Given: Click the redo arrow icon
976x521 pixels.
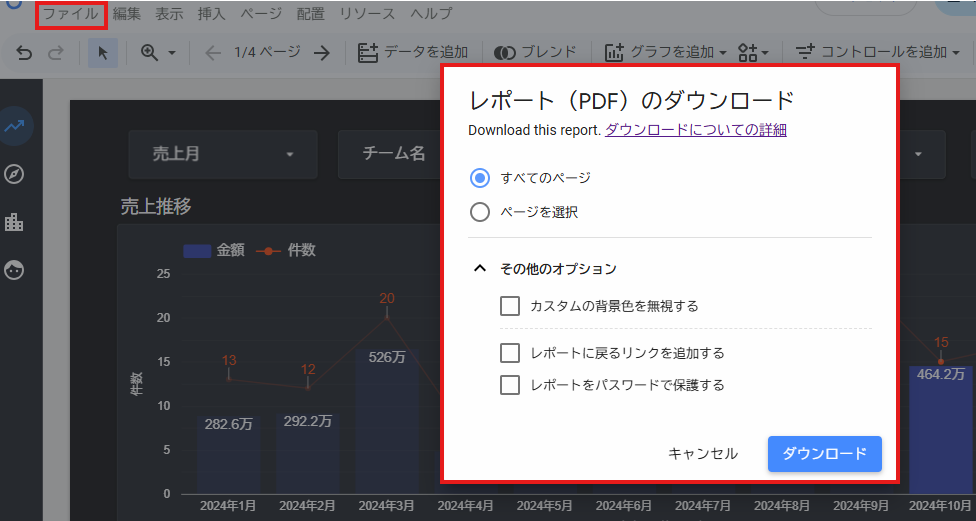Looking at the screenshot, I should (x=57, y=52).
